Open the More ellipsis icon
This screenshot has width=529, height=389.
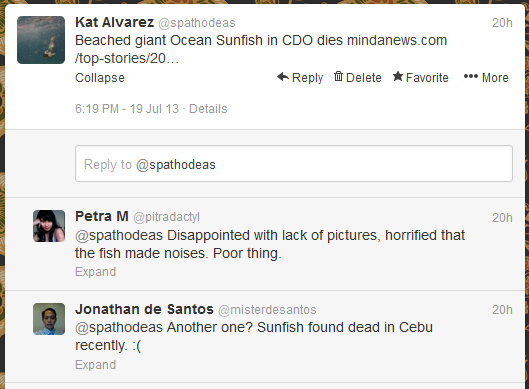[471, 77]
